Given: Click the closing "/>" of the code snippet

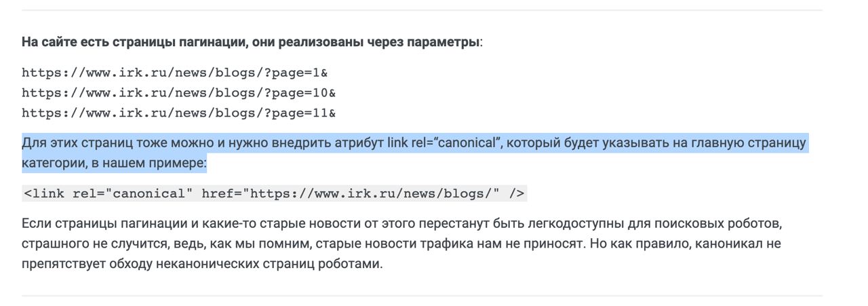Looking at the screenshot, I should click(x=515, y=194).
